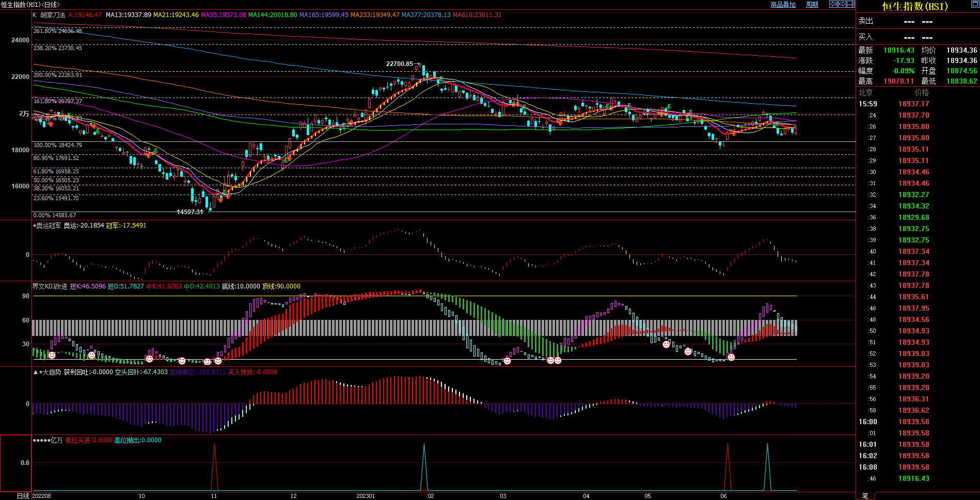This screenshot has height=500, width=980.
Task: Open the 胡家刀法 main chart indicator label
Action: tap(53, 15)
